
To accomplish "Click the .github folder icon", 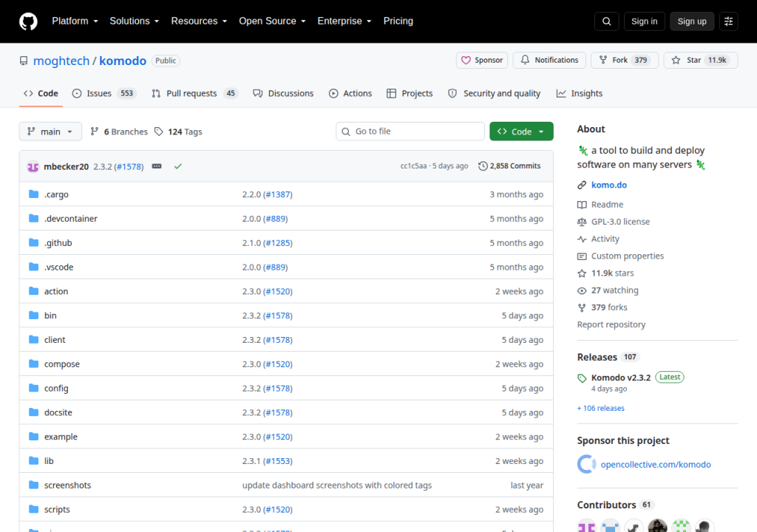I will 33,242.
